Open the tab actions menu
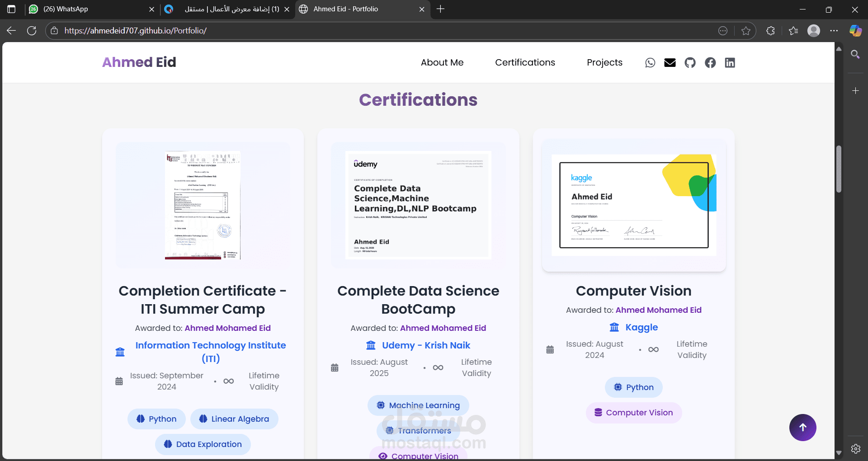Screen dimensions: 868x461 tap(12, 9)
